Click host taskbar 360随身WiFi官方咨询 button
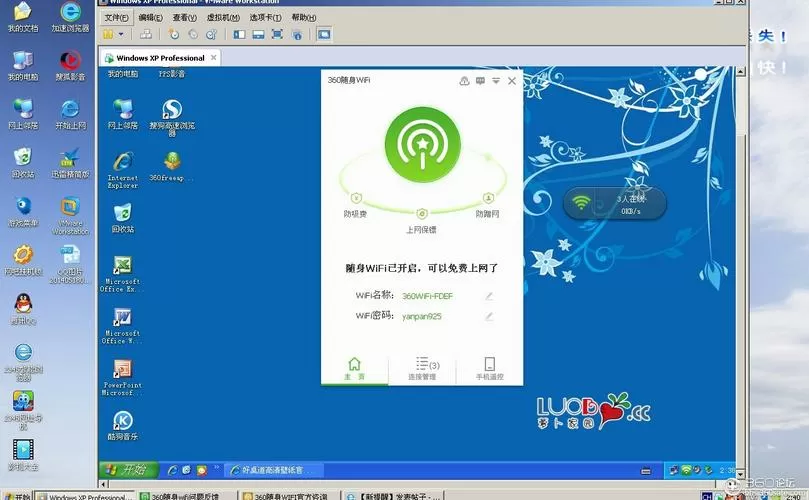The width and height of the screenshot is (809, 500). click(x=290, y=495)
